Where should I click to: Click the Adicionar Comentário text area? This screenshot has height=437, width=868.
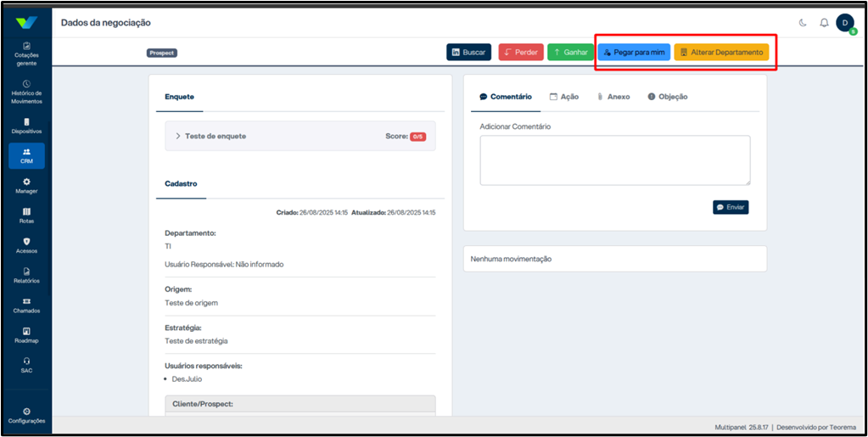[615, 160]
